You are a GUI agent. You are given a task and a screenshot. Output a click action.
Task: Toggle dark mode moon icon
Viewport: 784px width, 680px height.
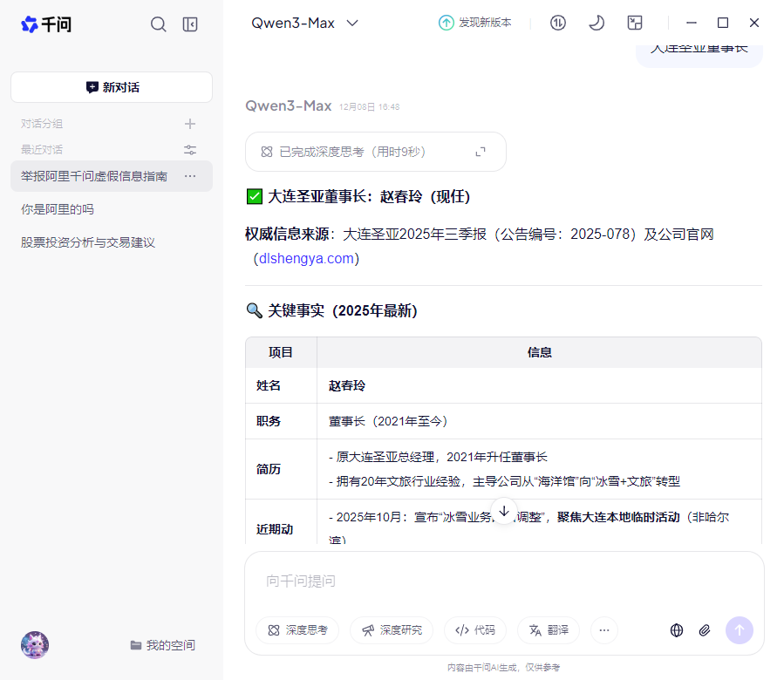tap(596, 23)
